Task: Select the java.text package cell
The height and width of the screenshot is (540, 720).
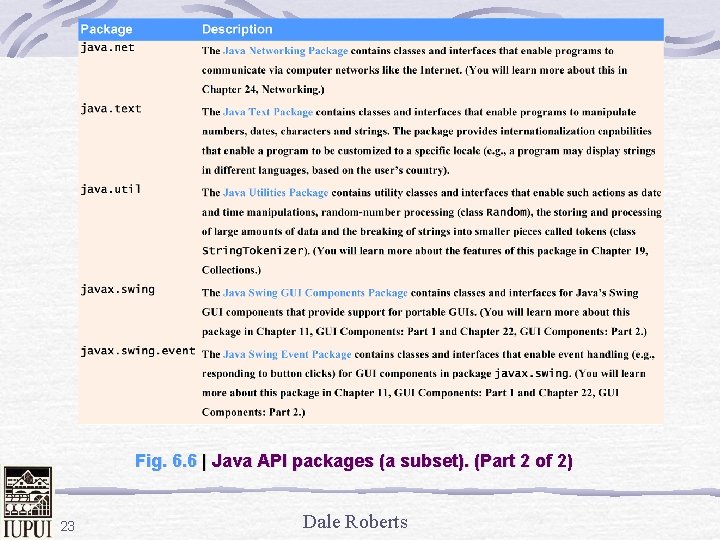Action: pos(111,109)
